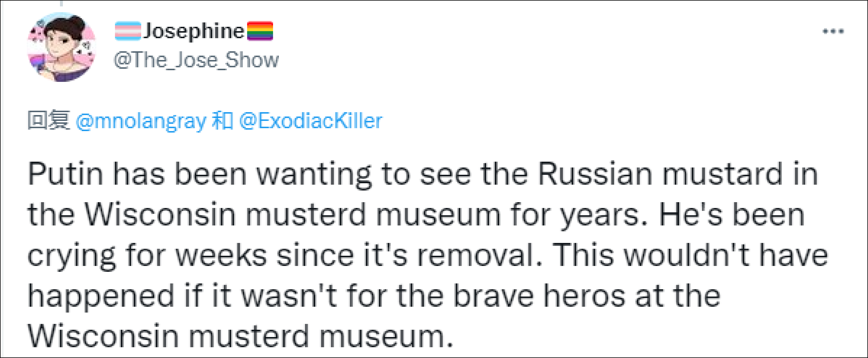Visit the @ExodiacKiller mention link
Screen dimensions: 868x358
point(310,121)
